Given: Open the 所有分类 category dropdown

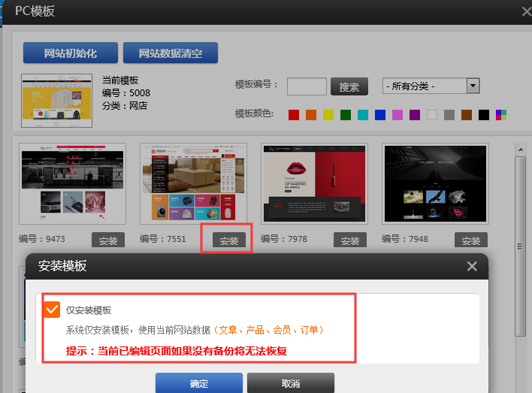Looking at the screenshot, I should click(431, 86).
